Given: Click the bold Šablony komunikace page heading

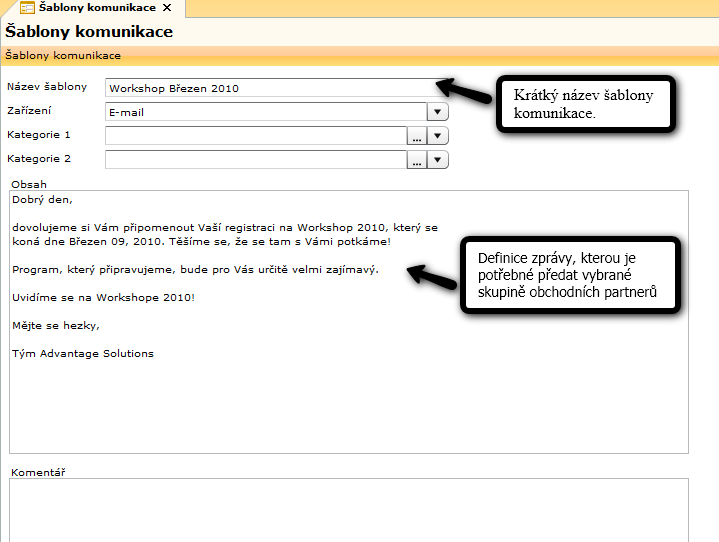Looking at the screenshot, I should 89,32.
